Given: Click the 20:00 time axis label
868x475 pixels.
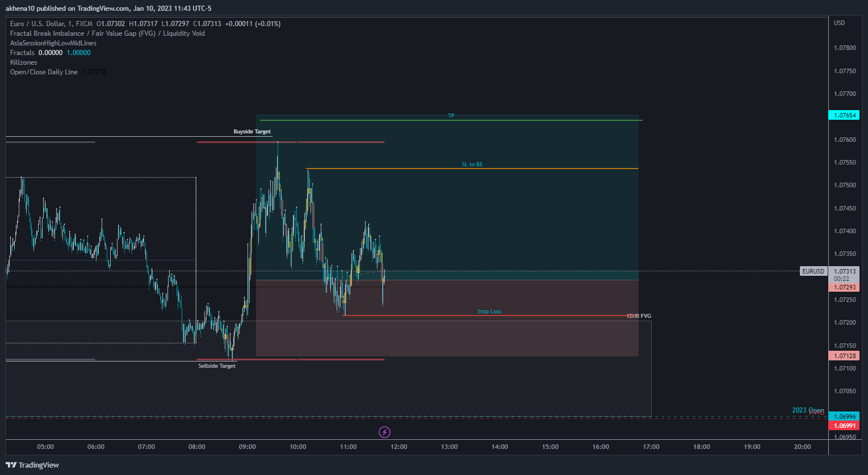Looking at the screenshot, I should point(803,447).
